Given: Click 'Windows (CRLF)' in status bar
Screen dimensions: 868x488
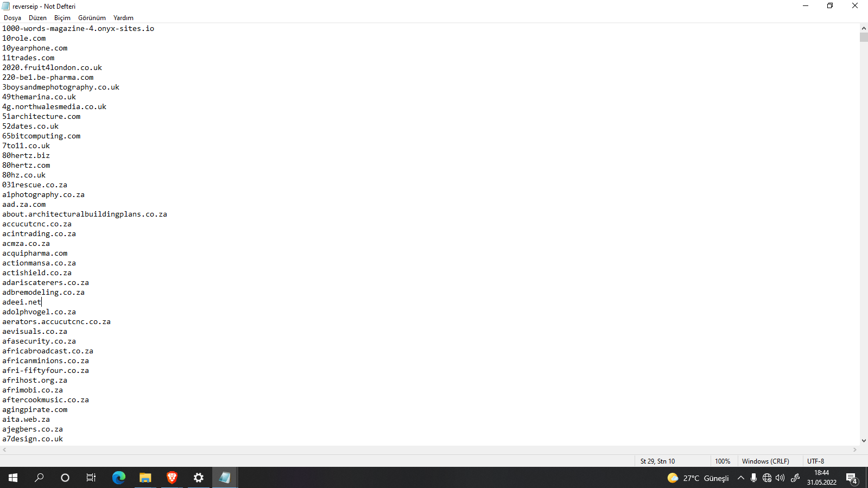Looking at the screenshot, I should pos(765,461).
